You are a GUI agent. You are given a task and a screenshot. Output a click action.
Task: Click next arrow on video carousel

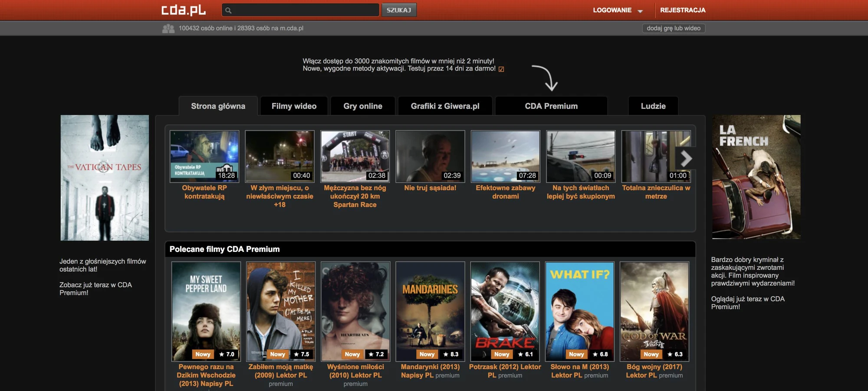coord(686,159)
